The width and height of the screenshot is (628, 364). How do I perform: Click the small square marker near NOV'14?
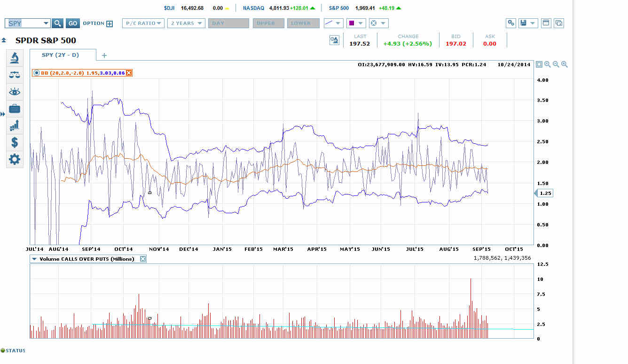pyautogui.click(x=150, y=193)
